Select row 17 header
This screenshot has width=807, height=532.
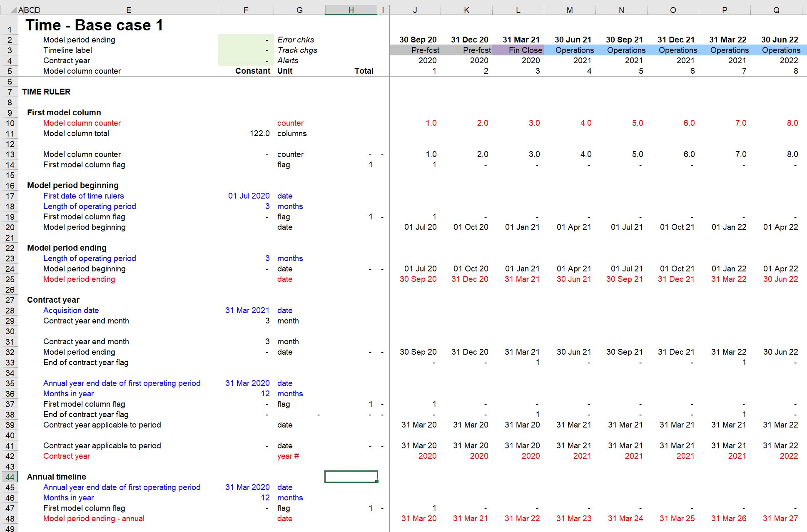coord(10,196)
